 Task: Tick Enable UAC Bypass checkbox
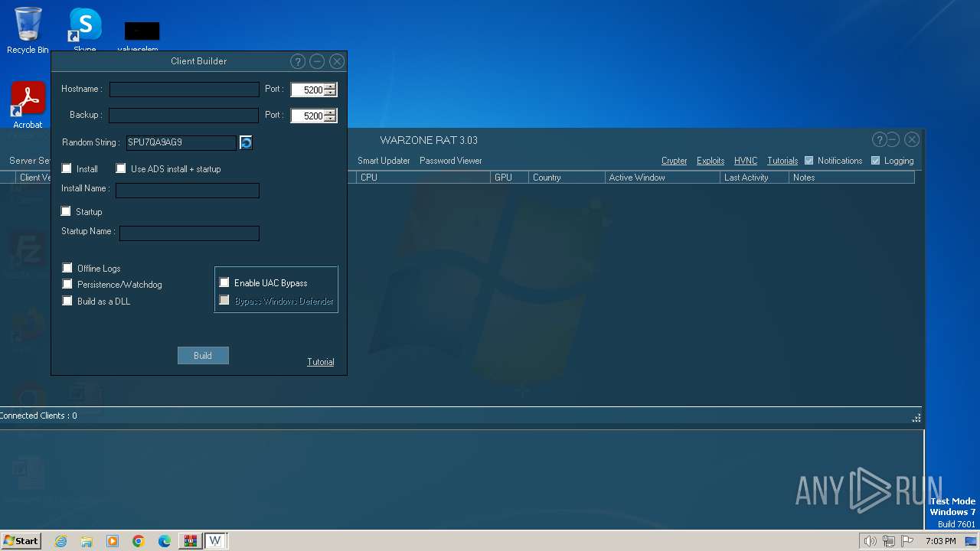pyautogui.click(x=224, y=282)
